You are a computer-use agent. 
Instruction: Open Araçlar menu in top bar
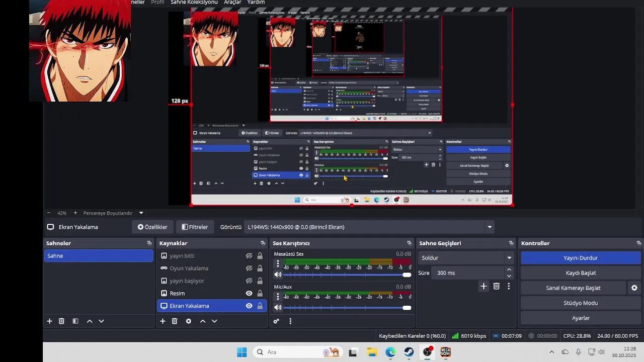coord(232,3)
